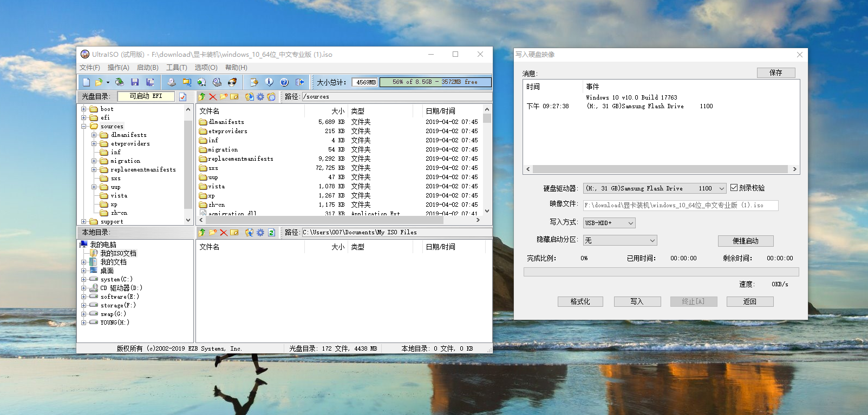Image resolution: width=868 pixels, height=415 pixels.
Task: Open the 操作(A) menu
Action: pyautogui.click(x=118, y=68)
